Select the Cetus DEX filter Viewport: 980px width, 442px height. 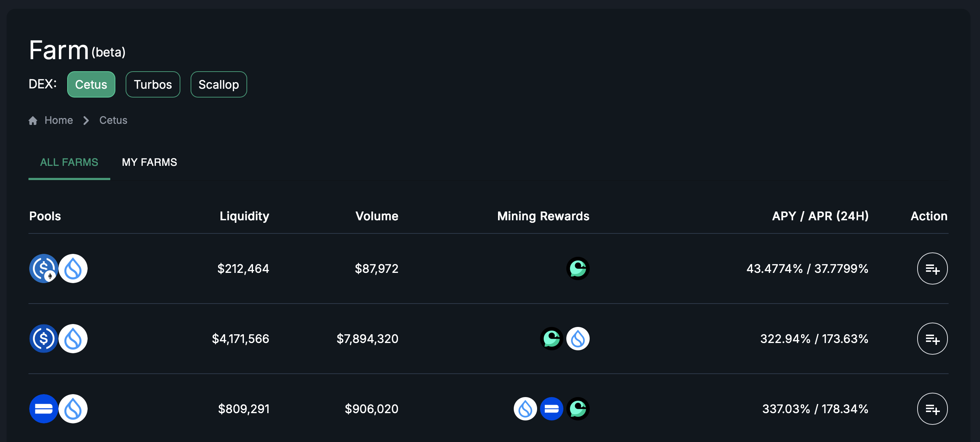click(x=91, y=84)
